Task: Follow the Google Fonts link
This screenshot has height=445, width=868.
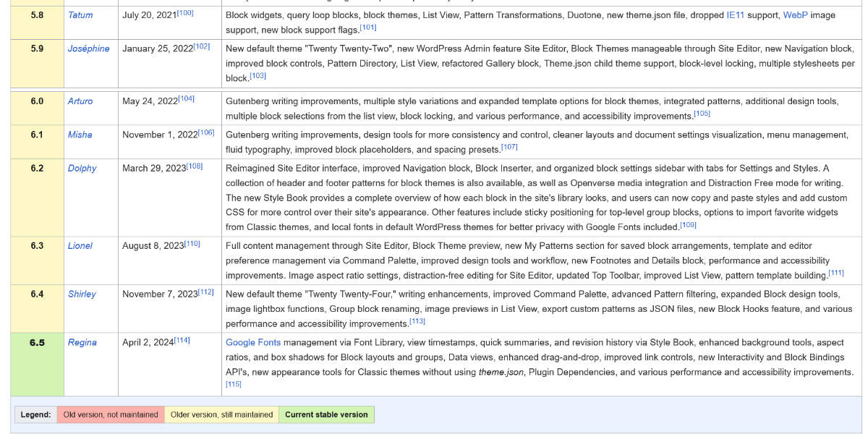Action: click(x=253, y=342)
